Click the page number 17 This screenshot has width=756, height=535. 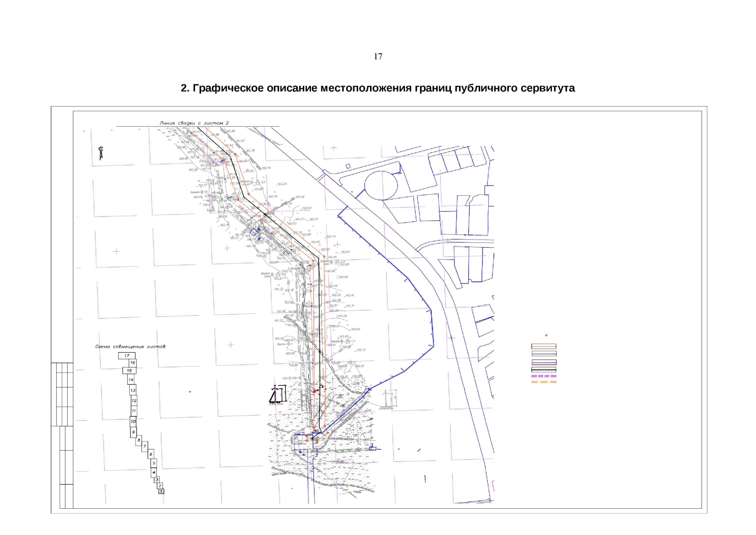click(x=378, y=57)
